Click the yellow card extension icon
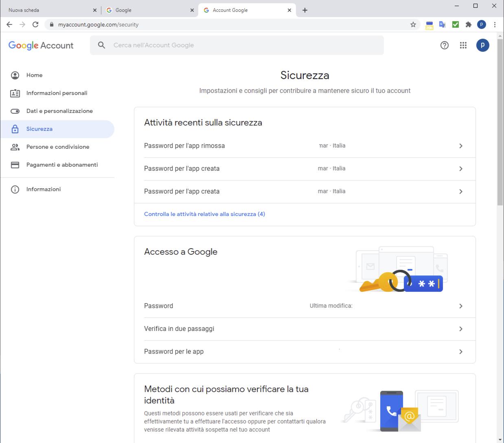Image resolution: width=504 pixels, height=443 pixels. click(x=429, y=25)
